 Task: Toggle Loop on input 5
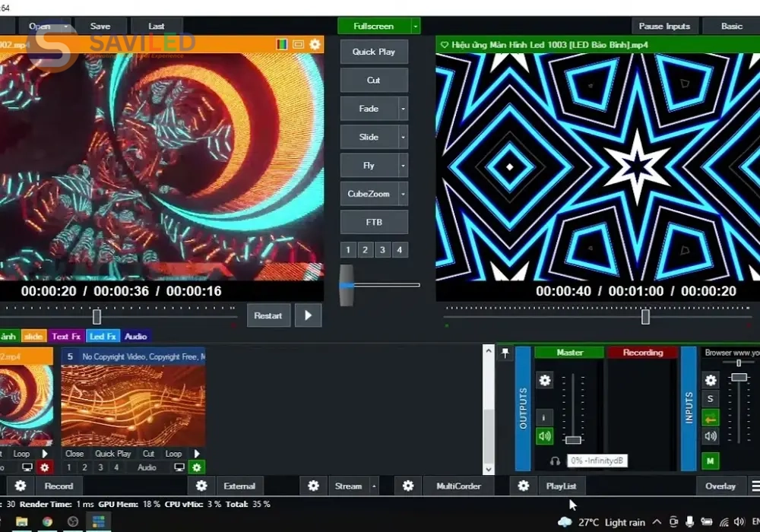[x=174, y=454]
